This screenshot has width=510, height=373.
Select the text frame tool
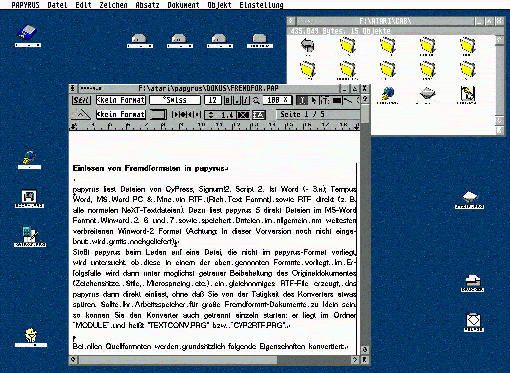click(325, 100)
